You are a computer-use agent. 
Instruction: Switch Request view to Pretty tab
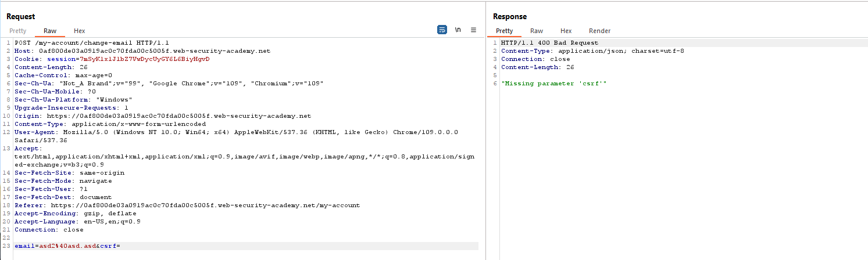[17, 31]
